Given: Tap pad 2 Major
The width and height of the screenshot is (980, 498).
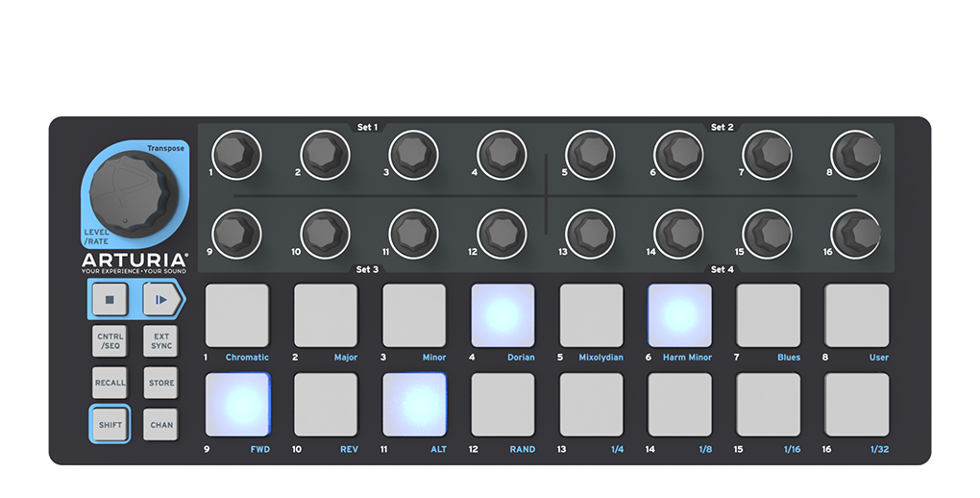Looking at the screenshot, I should coord(326,315).
